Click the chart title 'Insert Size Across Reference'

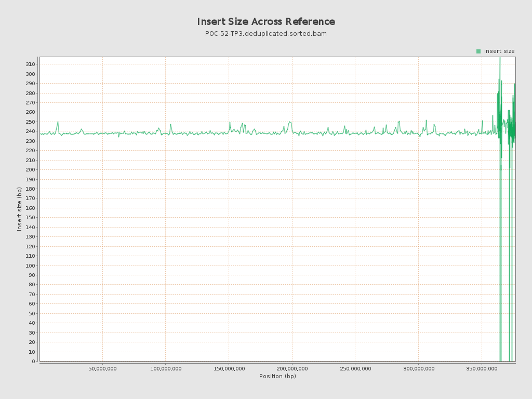(x=266, y=22)
